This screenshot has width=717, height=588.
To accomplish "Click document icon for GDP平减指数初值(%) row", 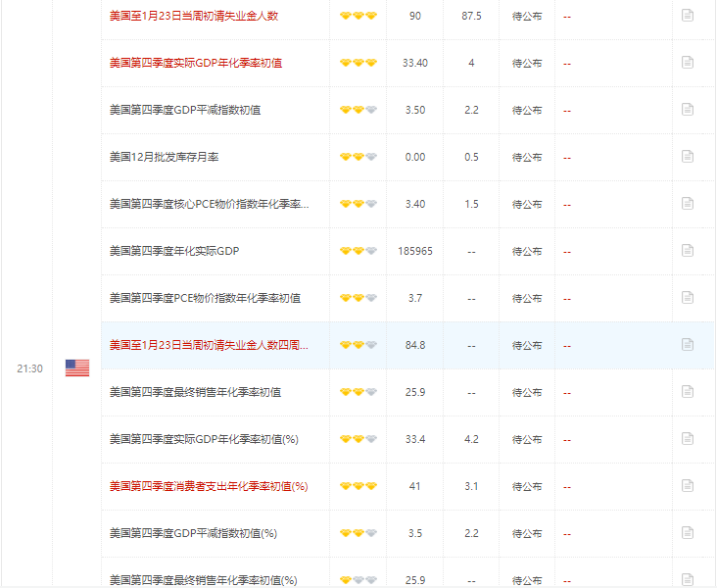I will click(x=688, y=533).
